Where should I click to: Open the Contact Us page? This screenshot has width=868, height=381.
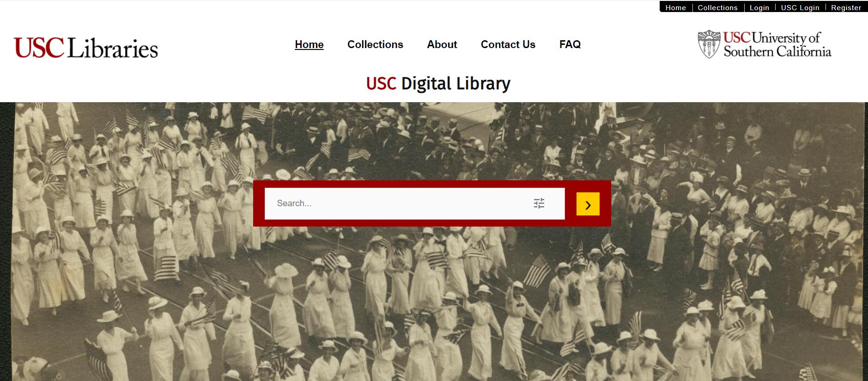pyautogui.click(x=508, y=44)
